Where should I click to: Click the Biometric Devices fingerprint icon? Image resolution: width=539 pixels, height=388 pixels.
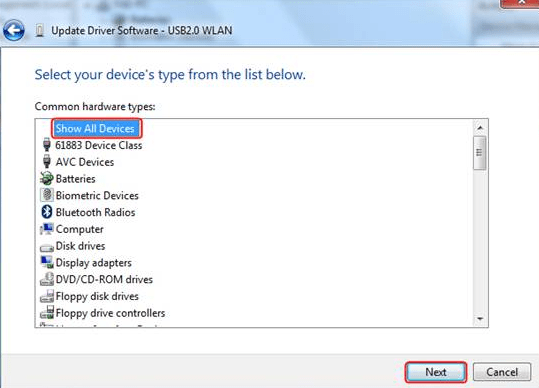click(47, 195)
